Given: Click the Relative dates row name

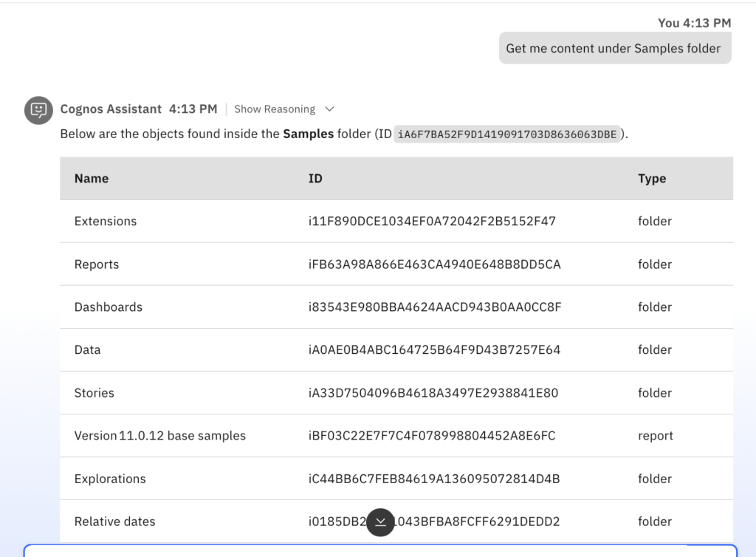Looking at the screenshot, I should 115,522.
